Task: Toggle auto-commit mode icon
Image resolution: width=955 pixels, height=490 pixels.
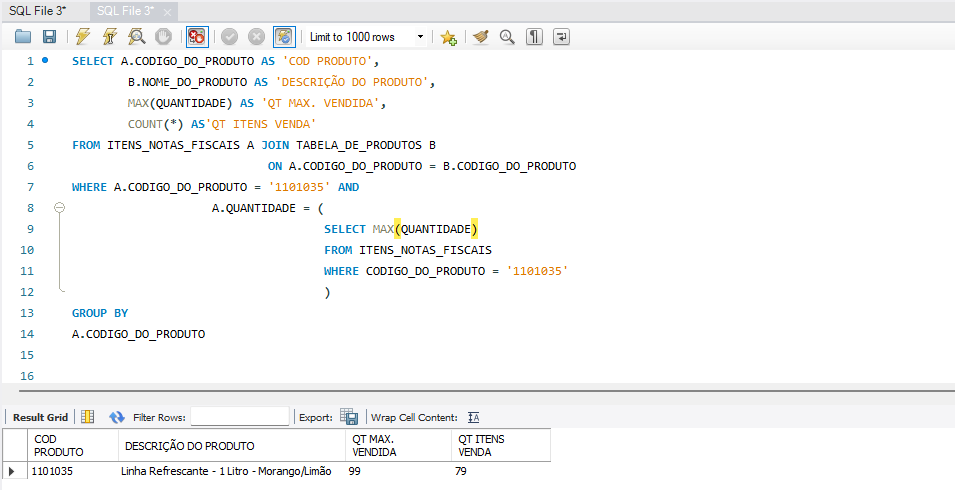Action: pyautogui.click(x=284, y=37)
